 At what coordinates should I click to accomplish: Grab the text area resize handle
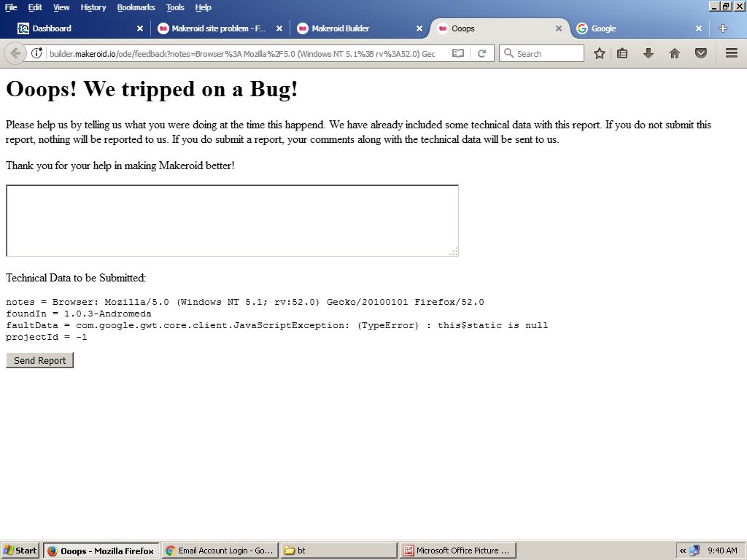click(454, 252)
